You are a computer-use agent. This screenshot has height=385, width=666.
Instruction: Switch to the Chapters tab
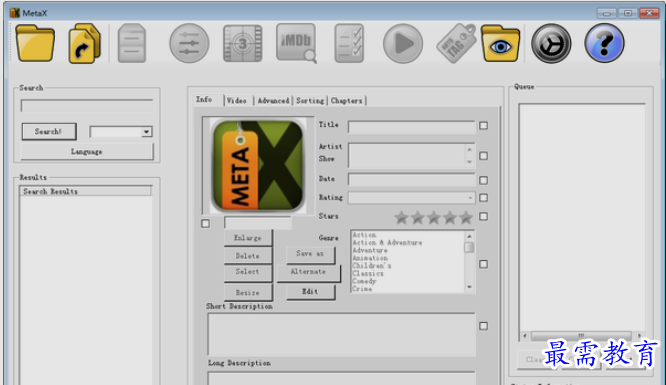[x=347, y=101]
